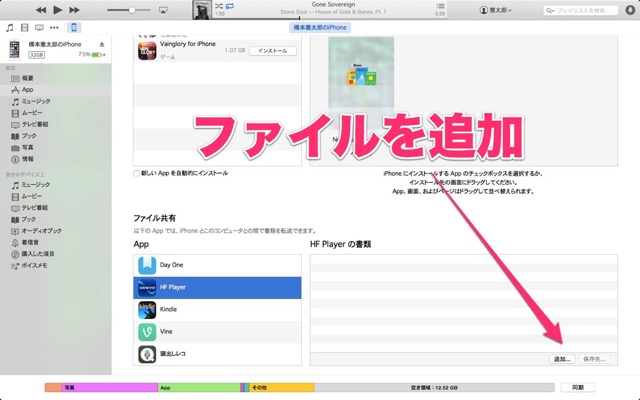Click the play button
Image resolution: width=640 pixels, height=400 pixels.
click(58, 10)
